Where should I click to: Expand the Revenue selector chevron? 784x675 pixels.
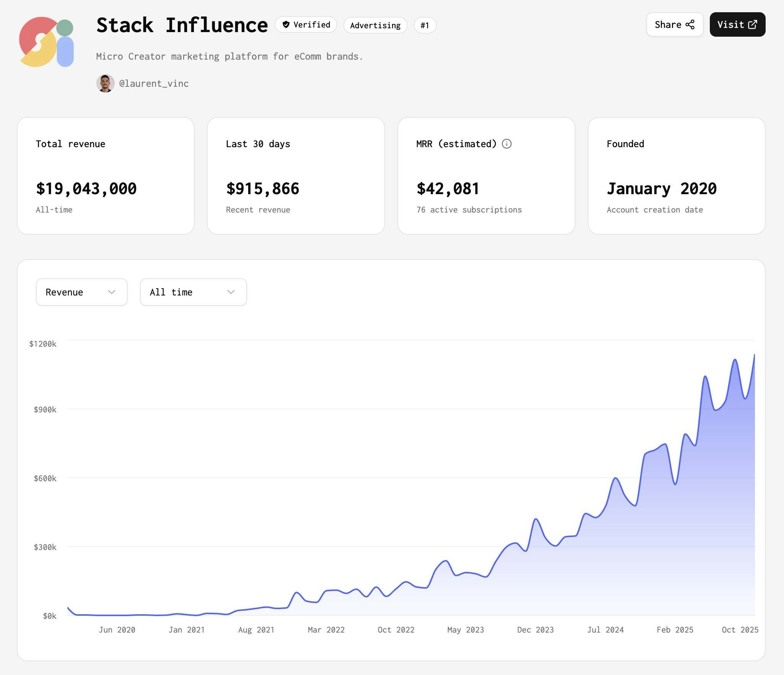coord(111,292)
